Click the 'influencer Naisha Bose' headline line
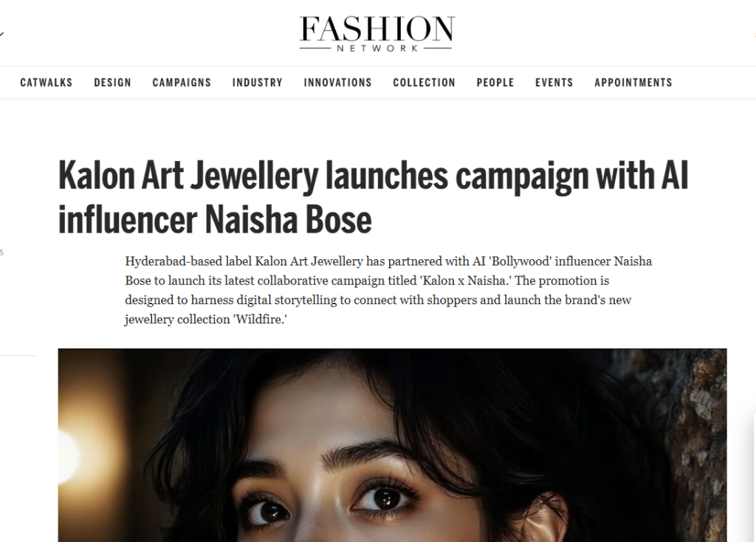 point(215,220)
